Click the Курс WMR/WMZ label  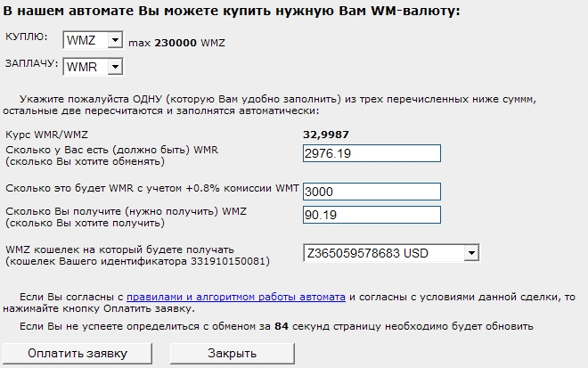point(47,135)
